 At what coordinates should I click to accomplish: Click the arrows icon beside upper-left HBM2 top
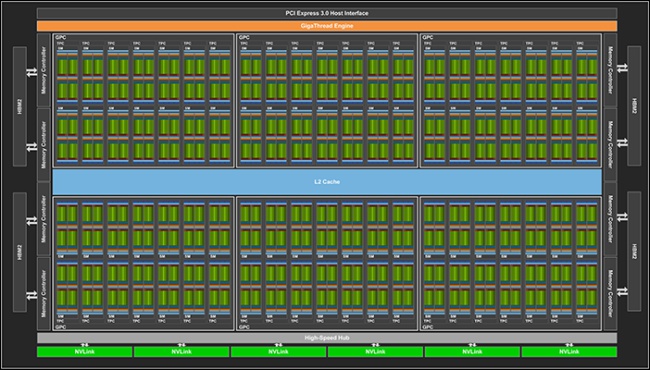coord(32,73)
